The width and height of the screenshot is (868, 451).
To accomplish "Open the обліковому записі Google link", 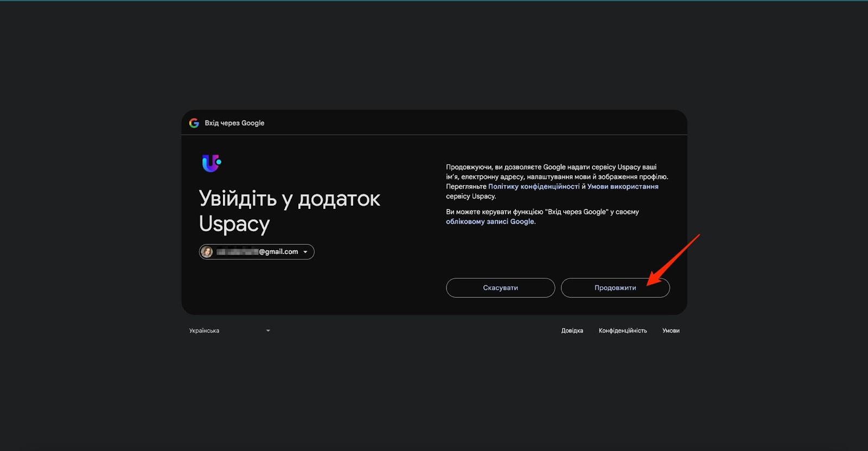I will pos(490,221).
